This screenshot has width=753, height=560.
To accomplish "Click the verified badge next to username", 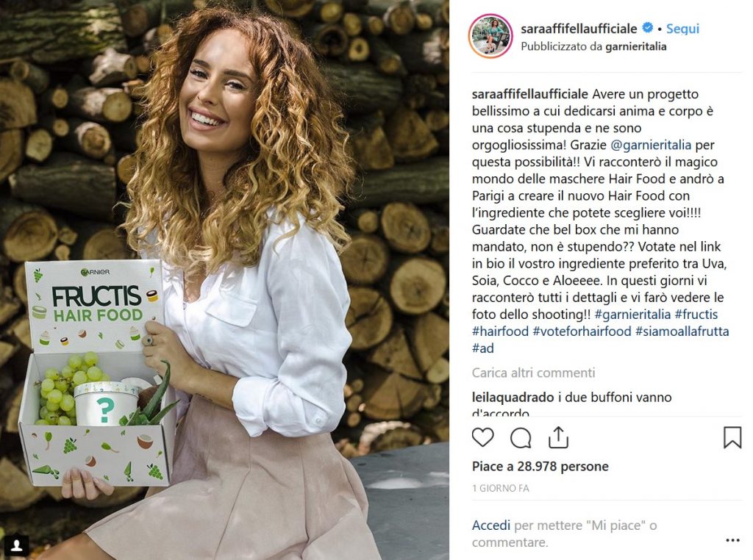I will tap(647, 29).
